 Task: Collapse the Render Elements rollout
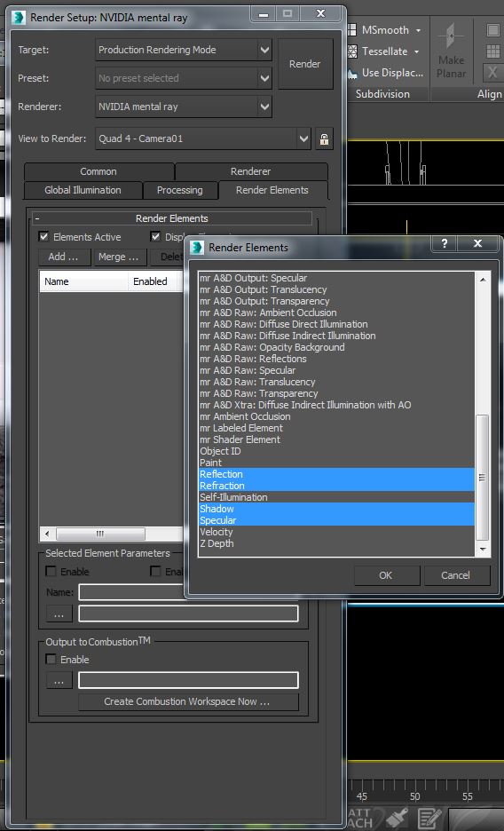point(172,218)
